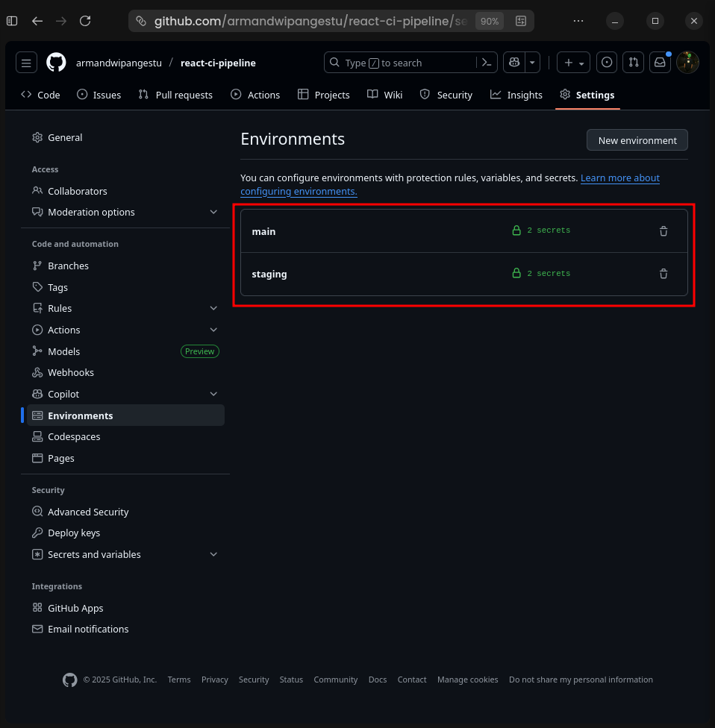Open the Insights tab
715x728 pixels.
[516, 95]
